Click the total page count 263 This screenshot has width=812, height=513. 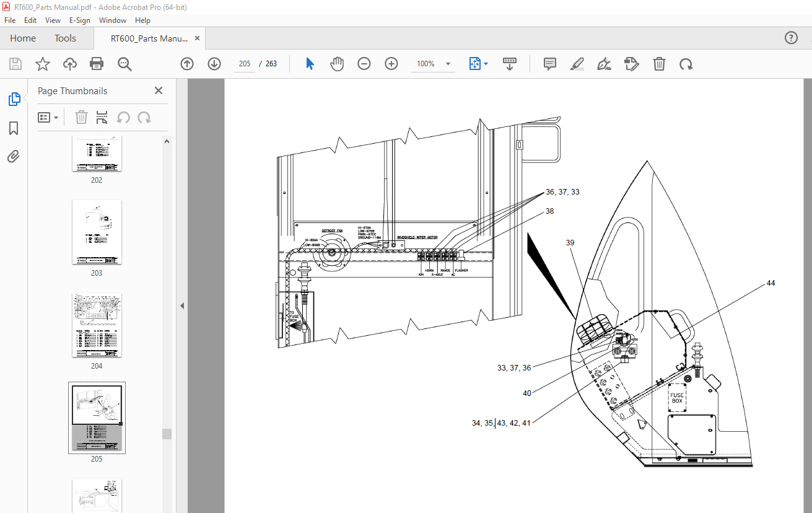coord(271,64)
